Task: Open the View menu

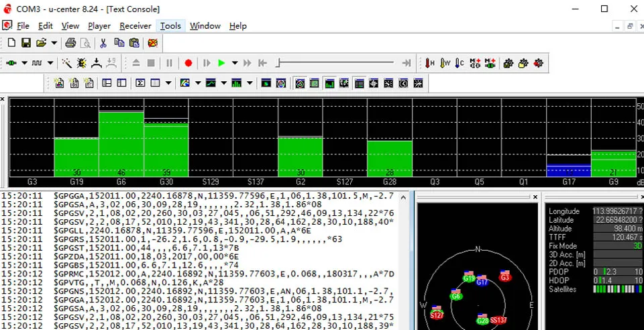Action: click(x=70, y=26)
